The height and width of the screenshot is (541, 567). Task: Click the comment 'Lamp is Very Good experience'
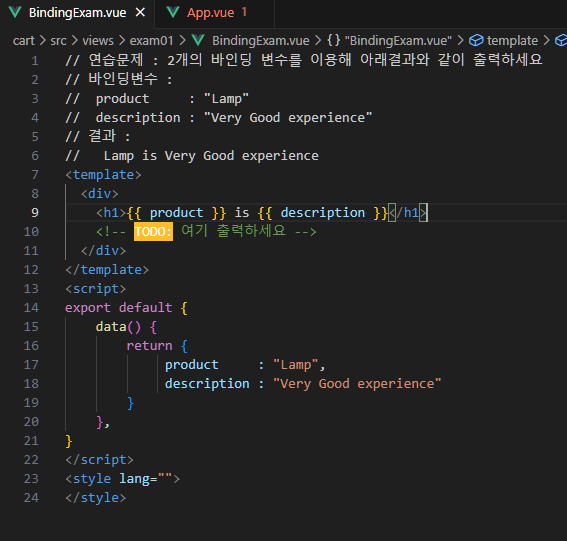click(211, 156)
